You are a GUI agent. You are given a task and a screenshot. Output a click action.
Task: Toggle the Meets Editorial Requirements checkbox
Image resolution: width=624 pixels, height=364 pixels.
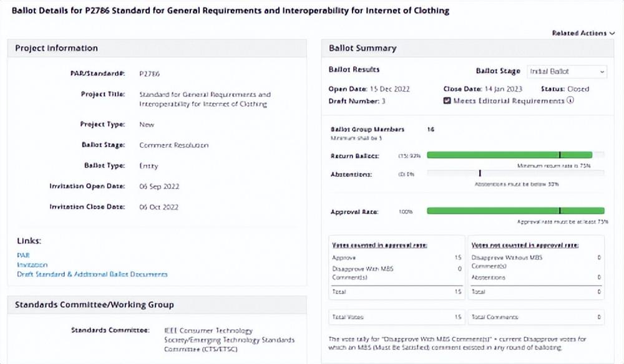447,100
